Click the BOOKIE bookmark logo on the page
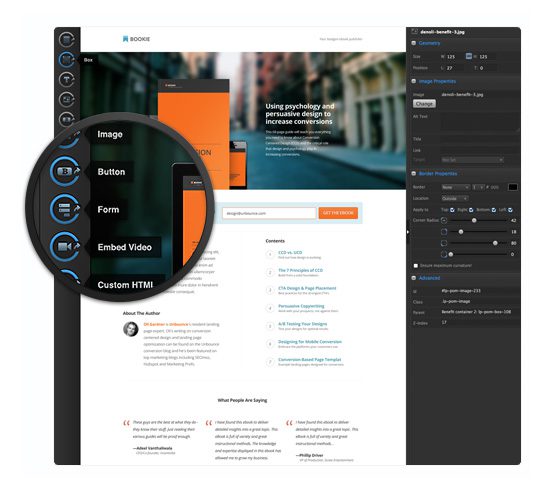This screenshot has width=550, height=490. [x=136, y=39]
